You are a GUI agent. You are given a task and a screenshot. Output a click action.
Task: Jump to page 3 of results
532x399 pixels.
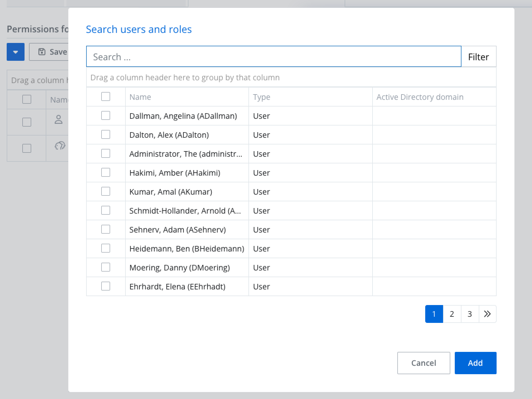[470, 314]
